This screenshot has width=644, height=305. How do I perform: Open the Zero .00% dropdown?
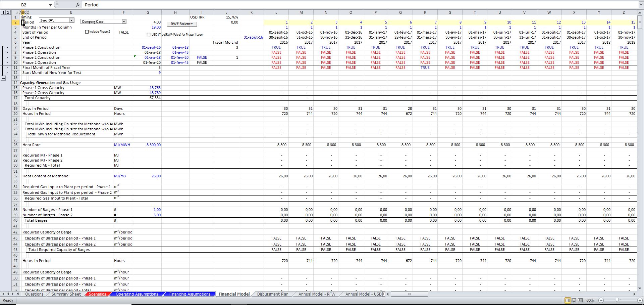coord(71,20)
